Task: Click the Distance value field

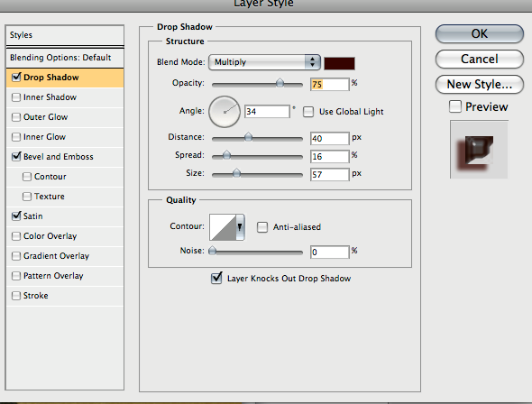Action: [x=329, y=138]
